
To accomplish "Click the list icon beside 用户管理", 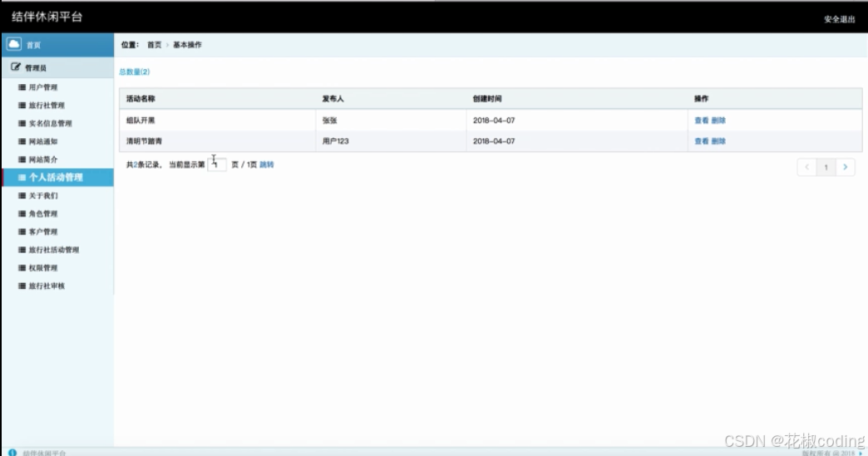I will point(22,87).
